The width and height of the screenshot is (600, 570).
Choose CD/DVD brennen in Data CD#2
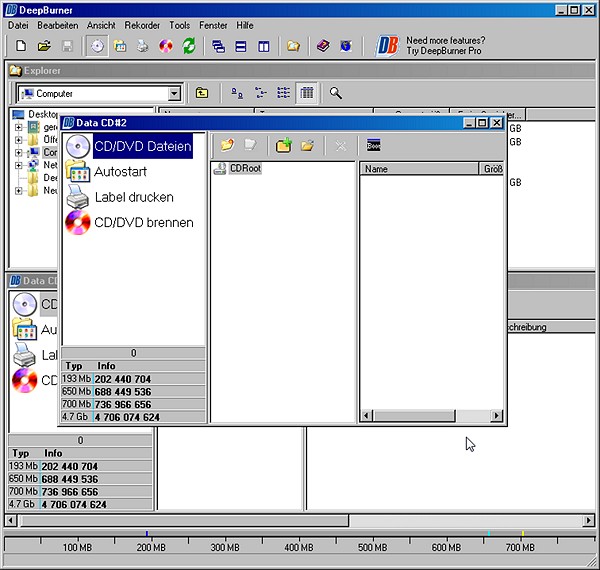tap(143, 223)
